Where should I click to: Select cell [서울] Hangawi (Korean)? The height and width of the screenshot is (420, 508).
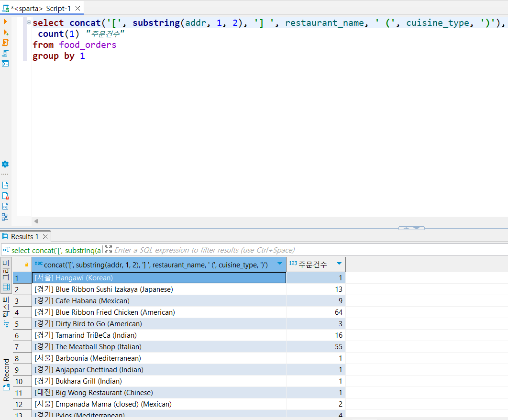click(159, 278)
